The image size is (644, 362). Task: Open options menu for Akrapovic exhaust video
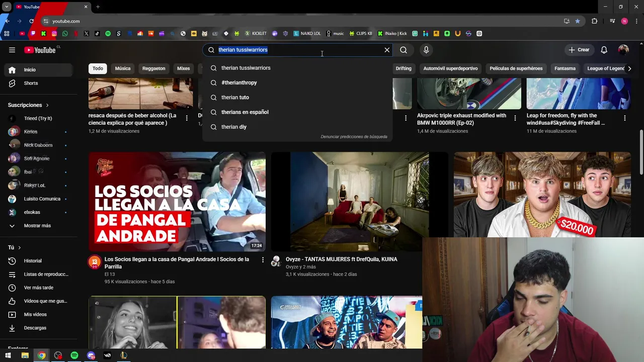[x=515, y=118]
